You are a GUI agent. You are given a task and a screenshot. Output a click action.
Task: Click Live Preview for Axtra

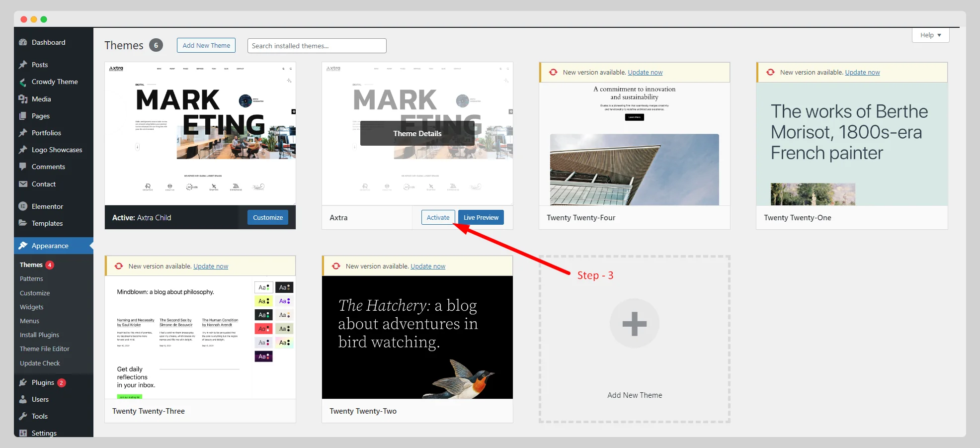(x=481, y=217)
